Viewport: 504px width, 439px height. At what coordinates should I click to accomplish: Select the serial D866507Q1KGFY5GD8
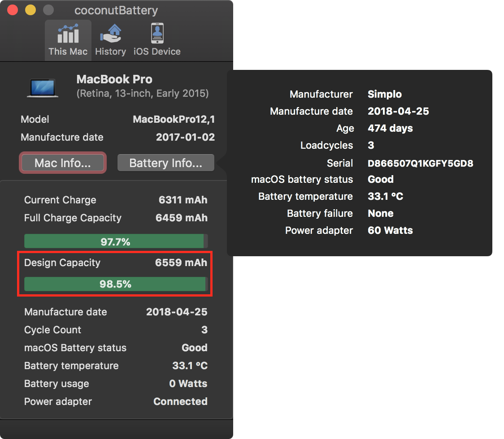[x=421, y=163]
